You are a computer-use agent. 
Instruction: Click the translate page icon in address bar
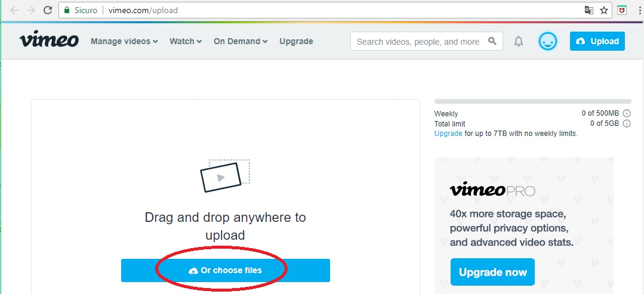[x=589, y=10]
